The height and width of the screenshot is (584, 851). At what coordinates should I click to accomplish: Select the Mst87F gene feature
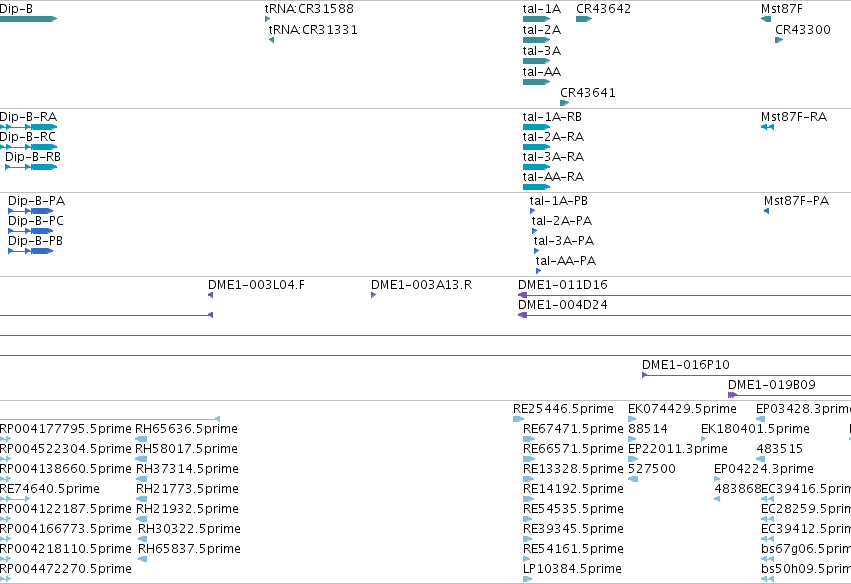click(766, 19)
